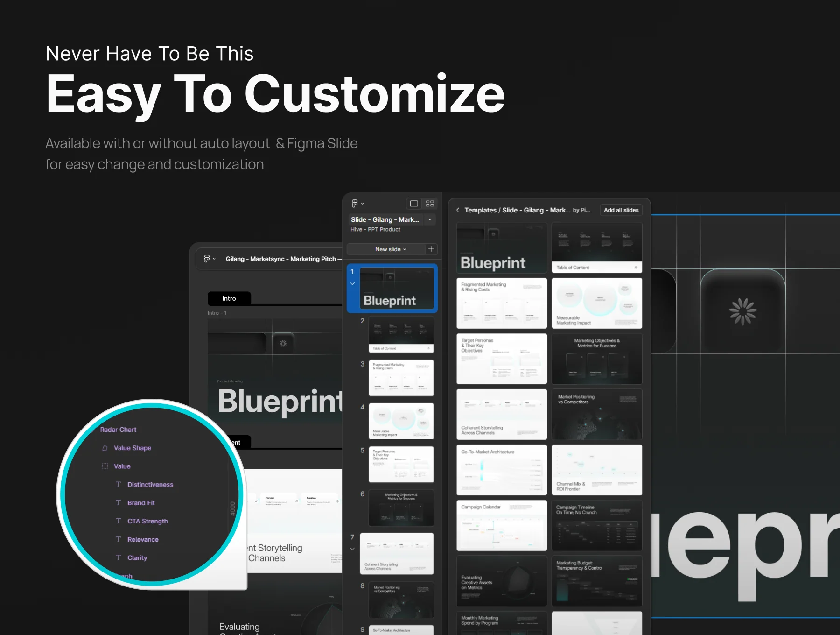Pick the Coherent Storytelling Across Channels template

tap(502, 414)
